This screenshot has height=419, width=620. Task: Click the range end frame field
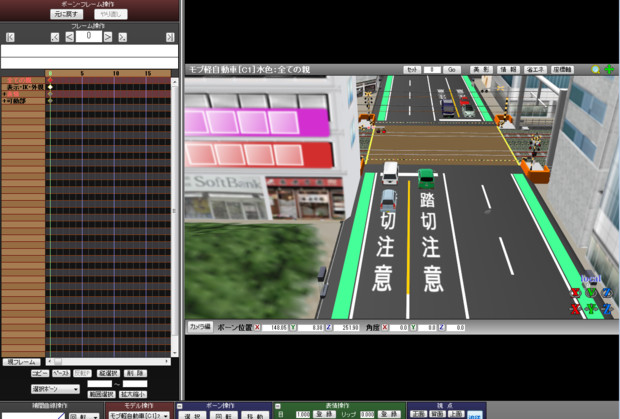pyautogui.click(x=135, y=384)
